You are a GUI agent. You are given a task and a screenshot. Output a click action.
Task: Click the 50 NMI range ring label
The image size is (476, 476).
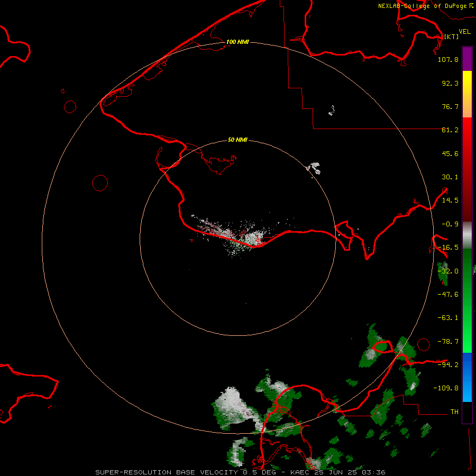(x=237, y=140)
